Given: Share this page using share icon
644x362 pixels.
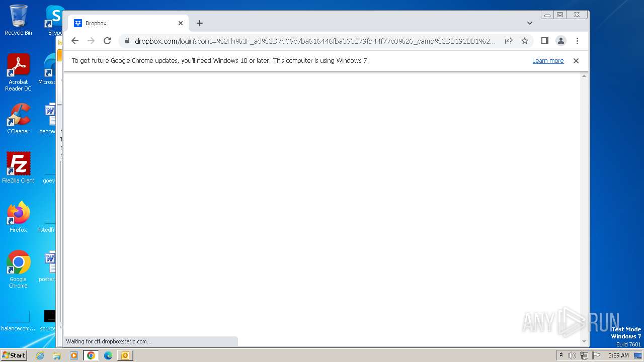Looking at the screenshot, I should coord(509,41).
